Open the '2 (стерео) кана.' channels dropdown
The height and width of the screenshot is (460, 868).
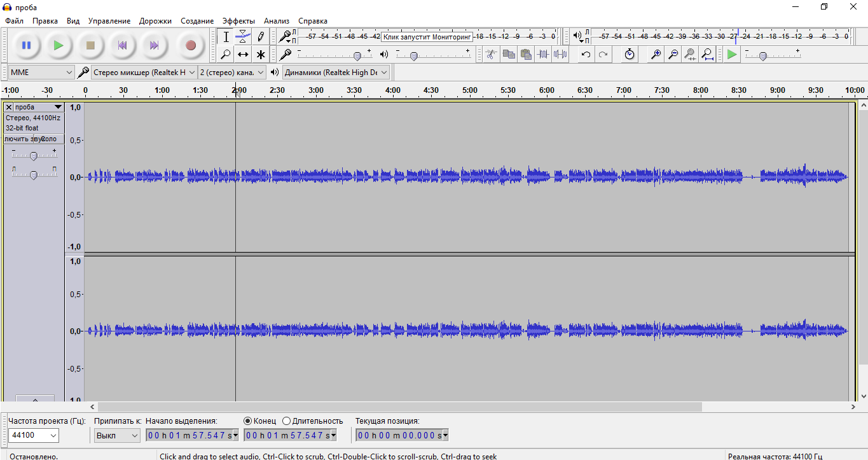(232, 73)
